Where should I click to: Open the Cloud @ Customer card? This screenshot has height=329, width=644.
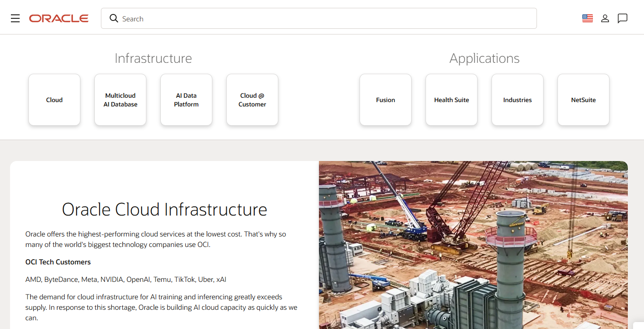253,100
